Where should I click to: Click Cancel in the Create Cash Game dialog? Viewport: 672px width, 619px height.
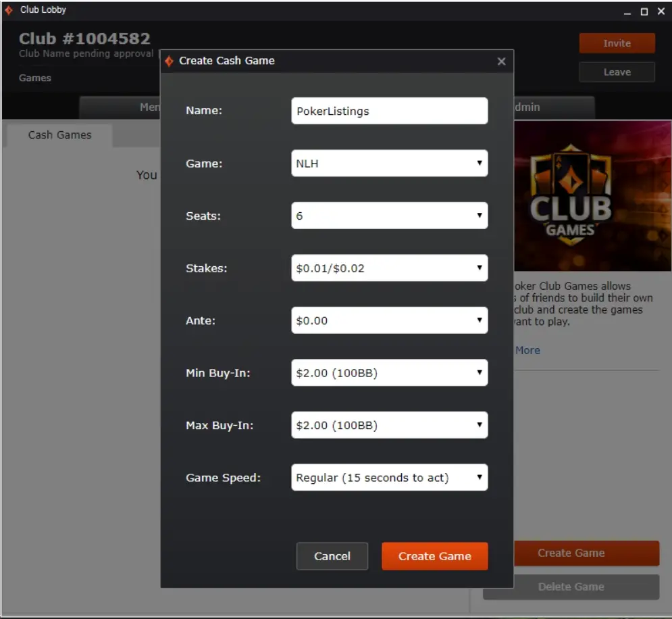click(332, 556)
